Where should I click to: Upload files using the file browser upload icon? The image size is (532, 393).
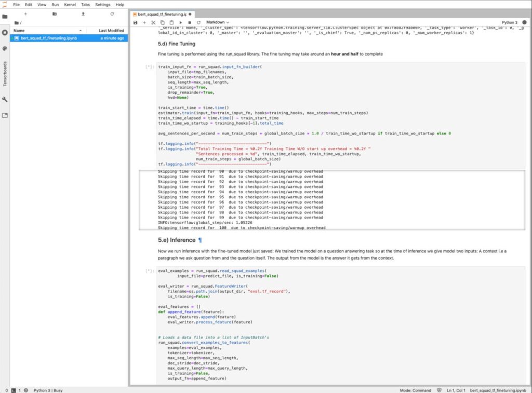point(83,14)
